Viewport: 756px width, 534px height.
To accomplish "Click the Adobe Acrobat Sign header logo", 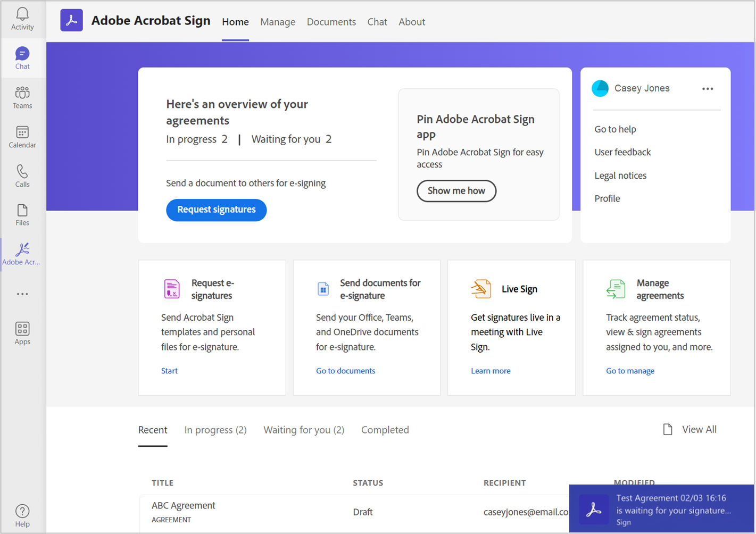I will click(x=72, y=21).
